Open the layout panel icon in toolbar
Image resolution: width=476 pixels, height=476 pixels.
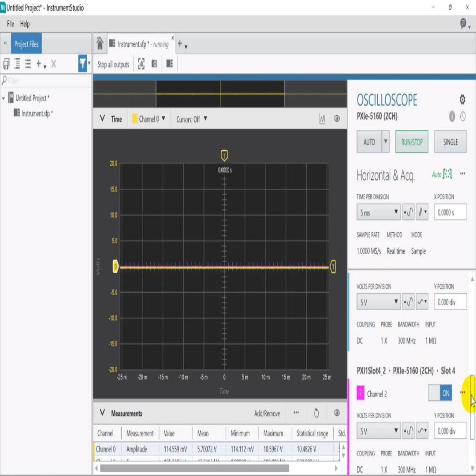pos(169,64)
